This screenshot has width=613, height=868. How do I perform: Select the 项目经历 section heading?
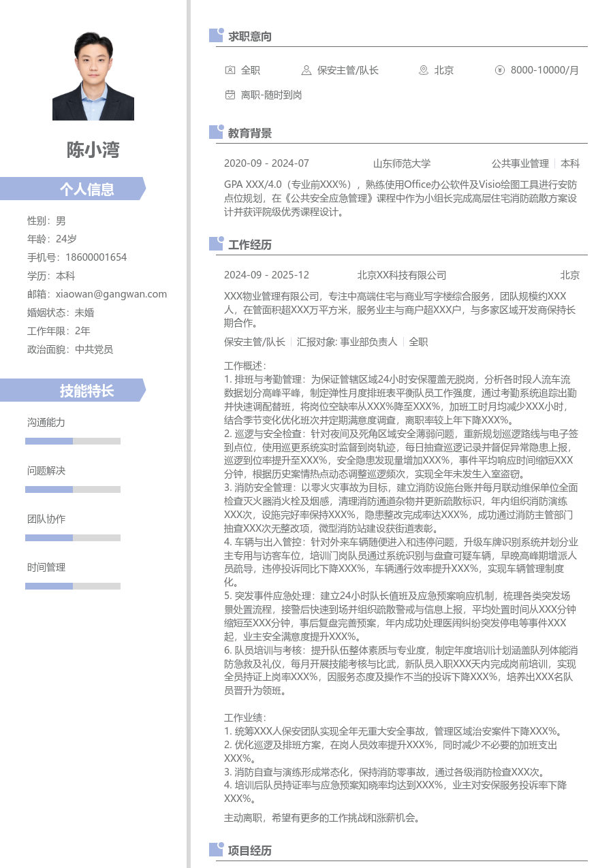[x=250, y=850]
